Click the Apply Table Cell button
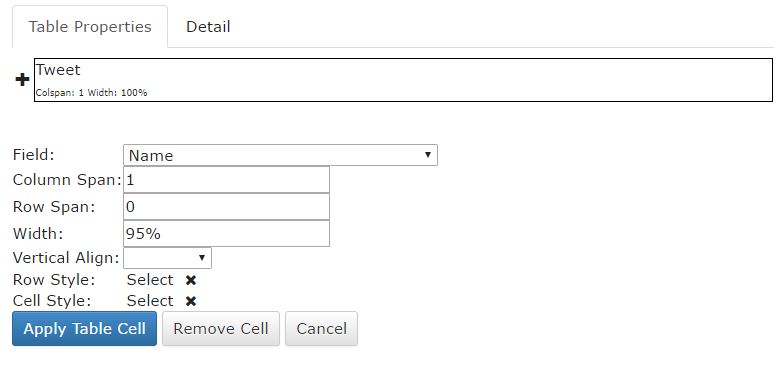 [84, 329]
